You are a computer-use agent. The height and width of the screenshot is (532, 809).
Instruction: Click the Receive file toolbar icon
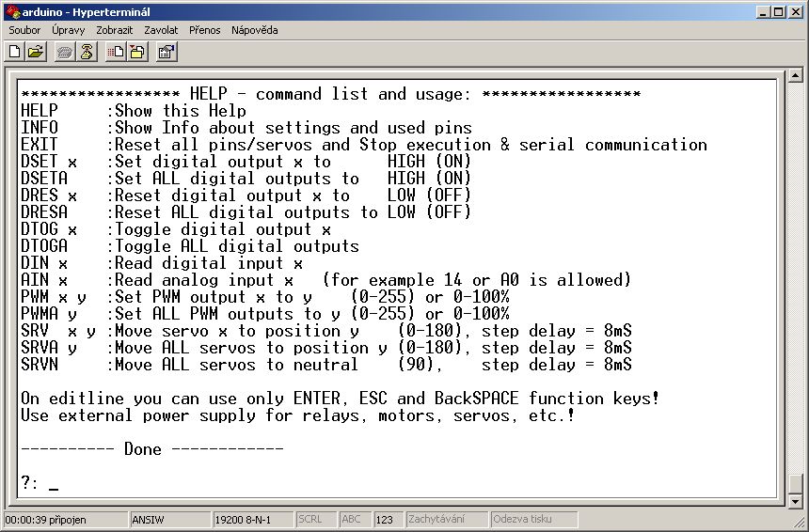point(136,52)
